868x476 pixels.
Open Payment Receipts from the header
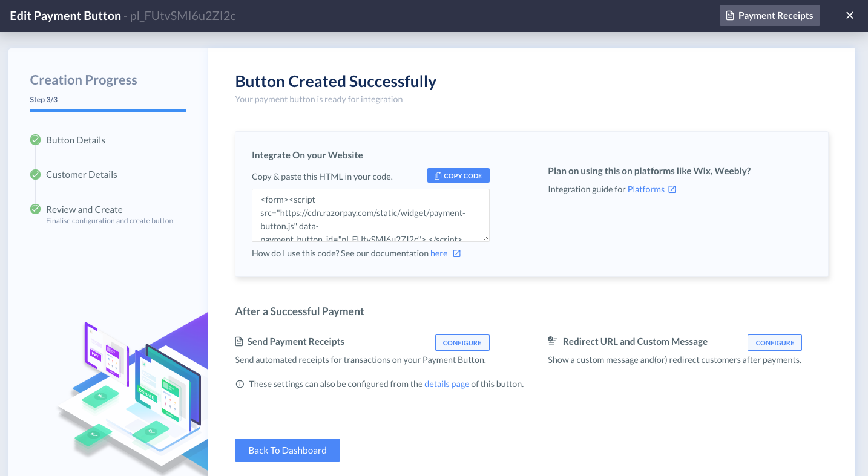coord(770,16)
